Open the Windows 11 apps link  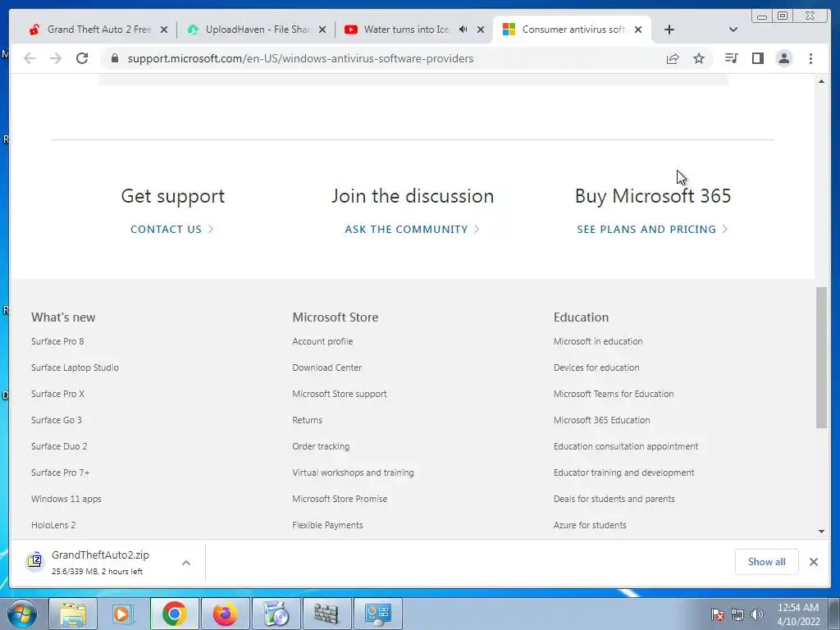66,499
